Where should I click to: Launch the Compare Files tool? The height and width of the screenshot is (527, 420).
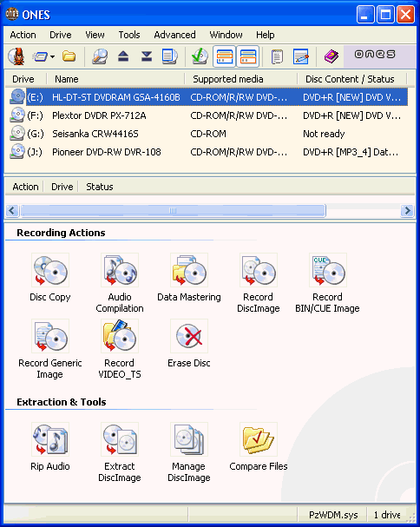tap(259, 447)
